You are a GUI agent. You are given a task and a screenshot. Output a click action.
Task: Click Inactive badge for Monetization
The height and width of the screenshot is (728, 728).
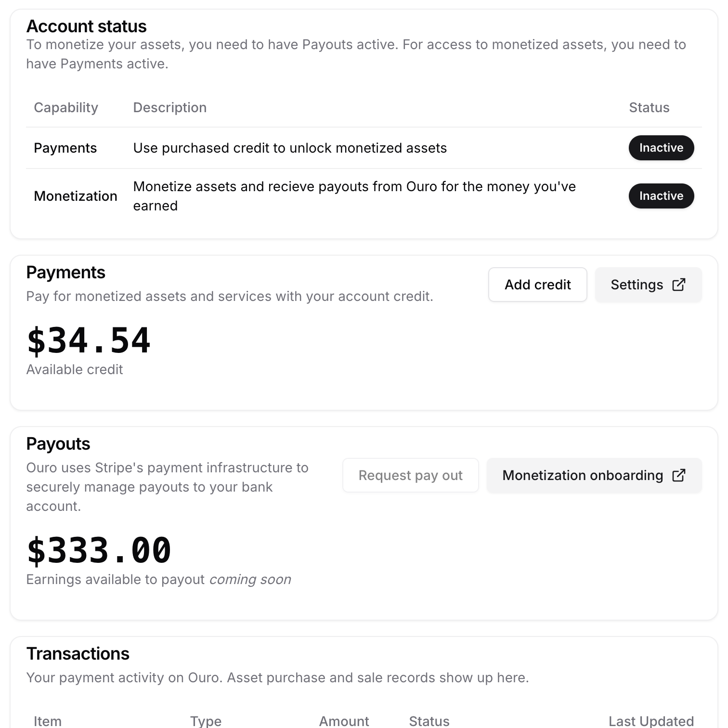661,196
